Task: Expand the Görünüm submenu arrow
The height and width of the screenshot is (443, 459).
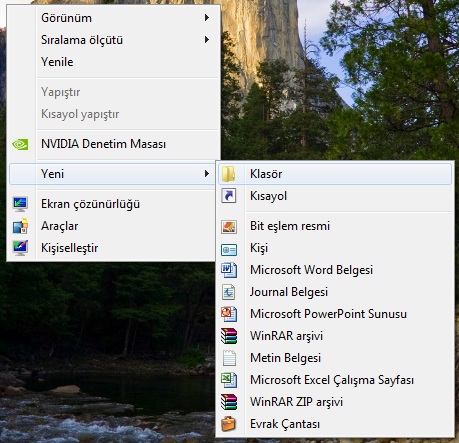Action: click(207, 18)
